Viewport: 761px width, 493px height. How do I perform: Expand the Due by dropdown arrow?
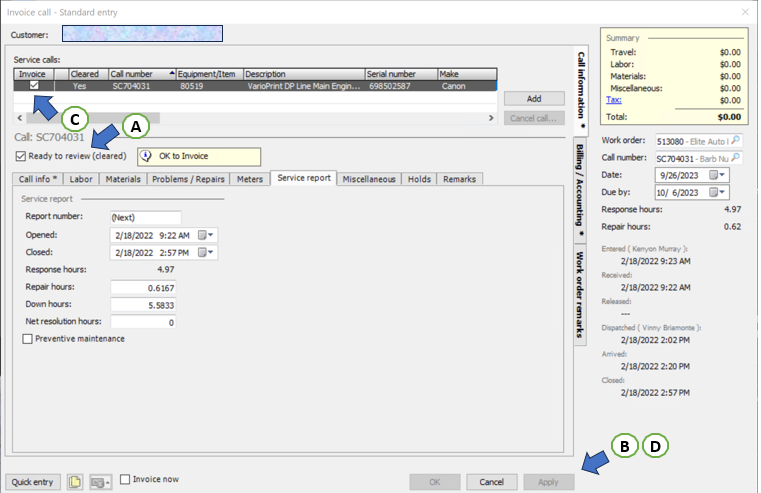722,193
